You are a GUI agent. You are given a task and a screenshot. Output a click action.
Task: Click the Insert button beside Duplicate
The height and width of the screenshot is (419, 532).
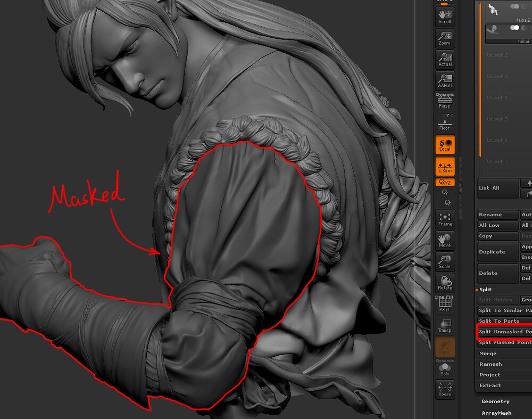[x=527, y=257]
